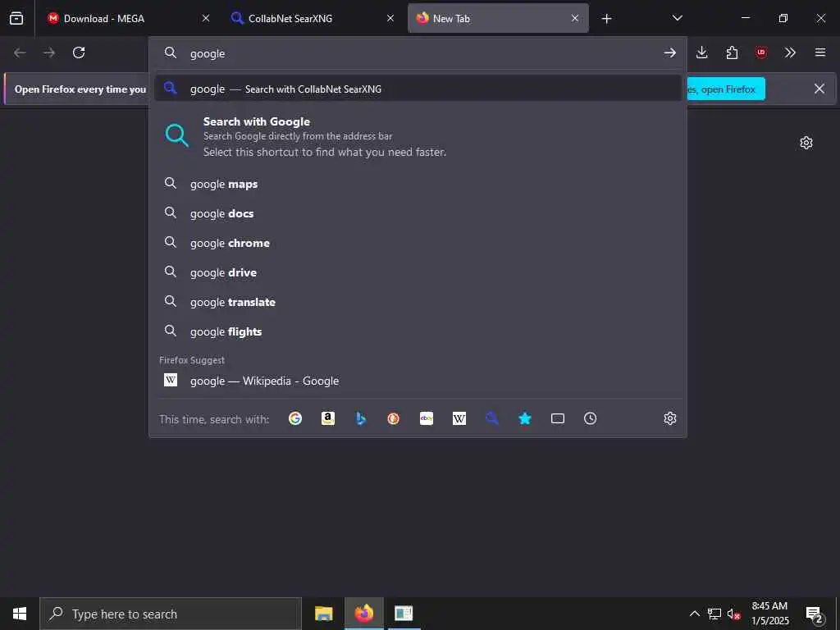The image size is (840, 630).
Task: Pick the google docs suggestion
Action: pos(418,213)
